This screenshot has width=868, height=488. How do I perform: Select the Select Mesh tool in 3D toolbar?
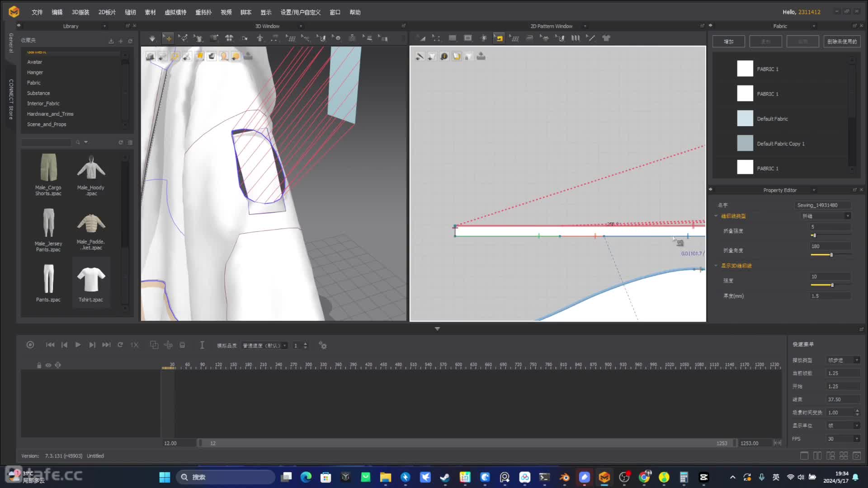click(183, 38)
